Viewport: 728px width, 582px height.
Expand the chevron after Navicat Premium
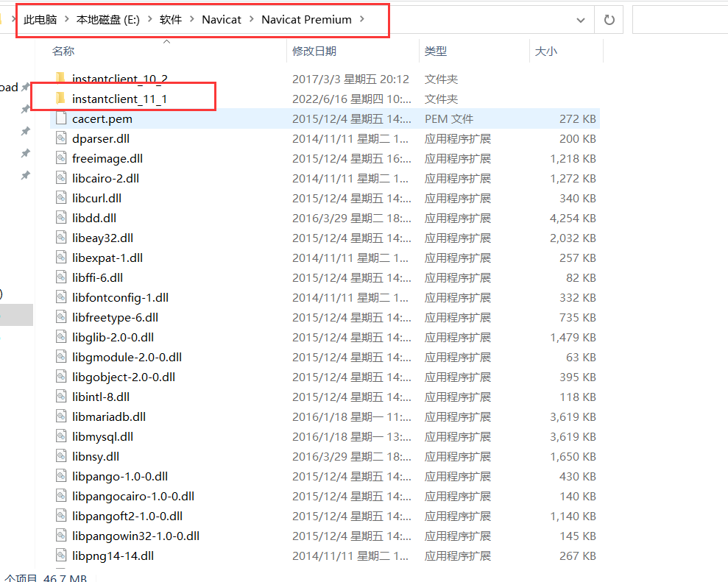(x=361, y=19)
